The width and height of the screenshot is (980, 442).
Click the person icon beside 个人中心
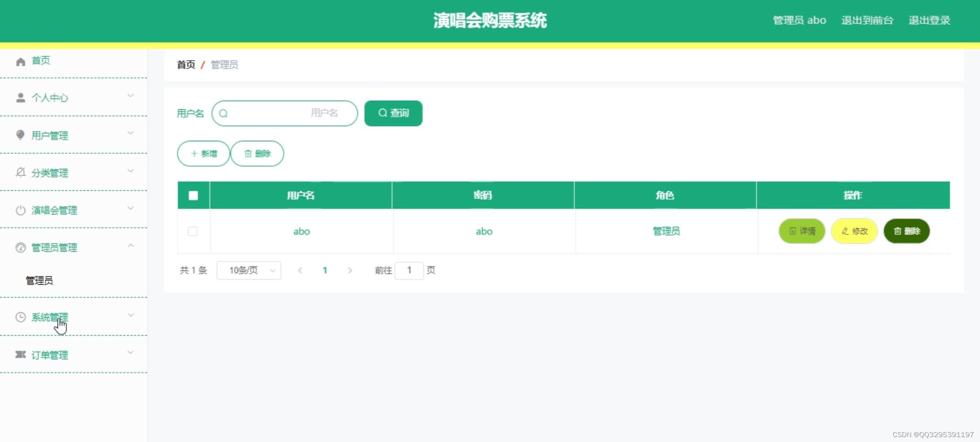pos(20,98)
